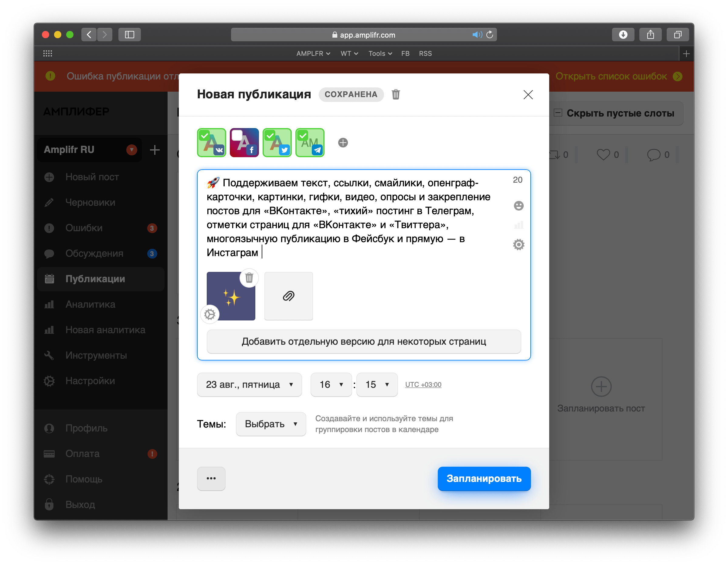The width and height of the screenshot is (728, 565).
Task: Delete the saved publication with the trash icon
Action: (395, 95)
